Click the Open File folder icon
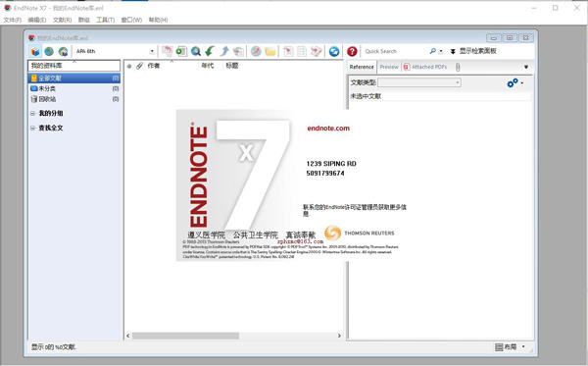The width and height of the screenshot is (588, 366). pos(270,51)
